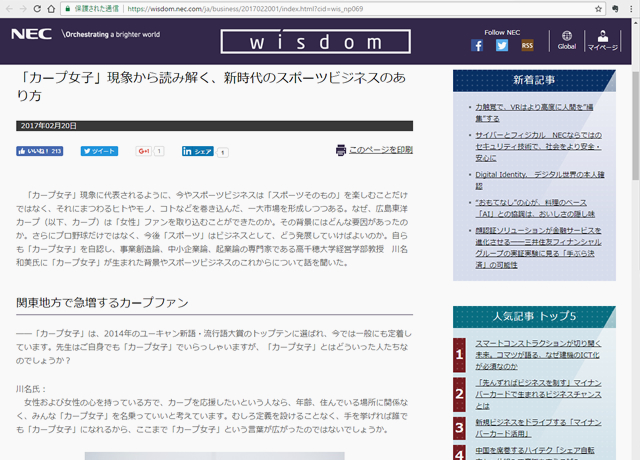
Task: Share article via LinkedIn シェア button
Action: [197, 151]
